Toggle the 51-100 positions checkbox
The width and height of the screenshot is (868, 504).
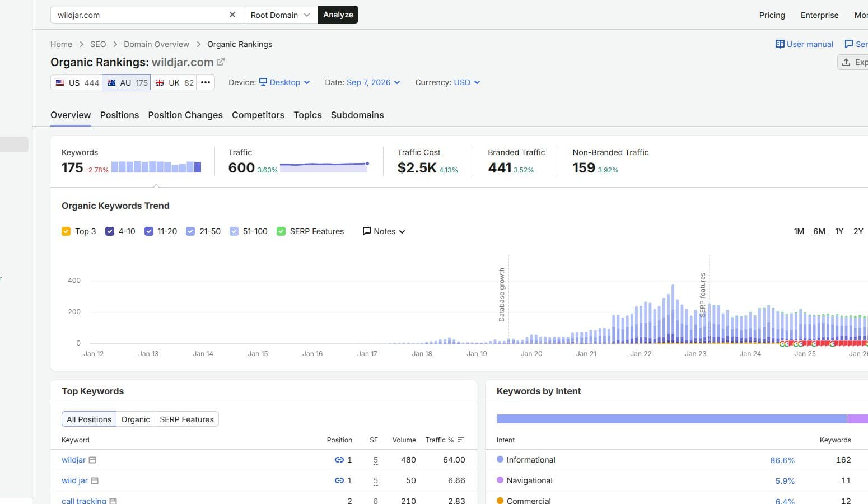(234, 231)
